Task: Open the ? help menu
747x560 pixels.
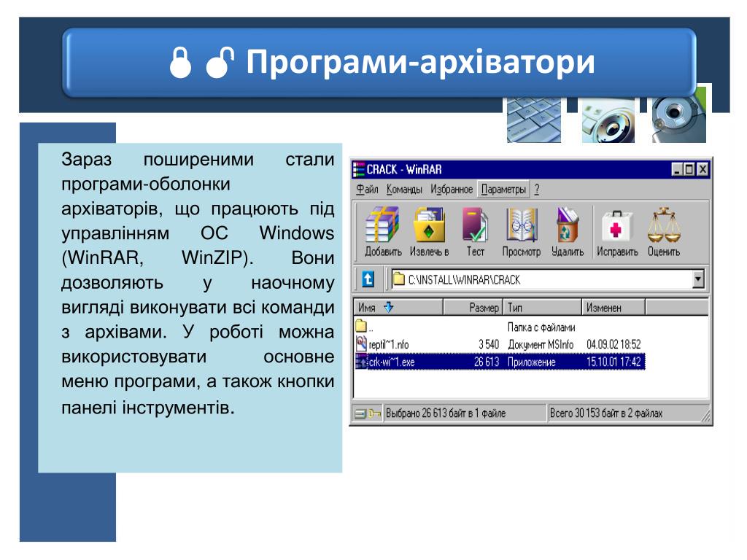Action: pos(536,189)
